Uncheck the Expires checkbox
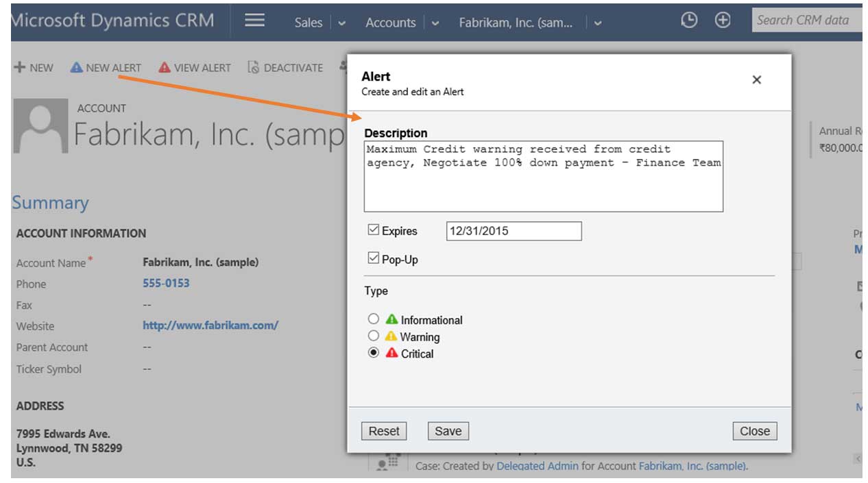The height and width of the screenshot is (483, 868). pos(374,230)
